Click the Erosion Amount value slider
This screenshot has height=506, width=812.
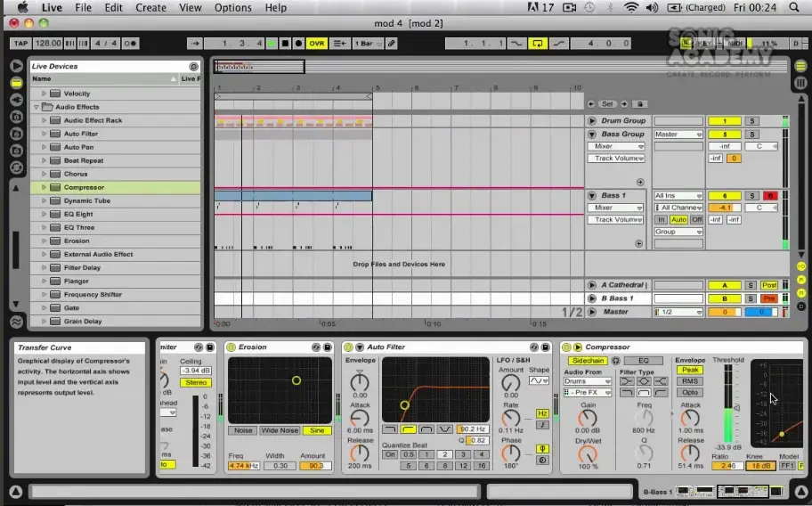pos(315,466)
